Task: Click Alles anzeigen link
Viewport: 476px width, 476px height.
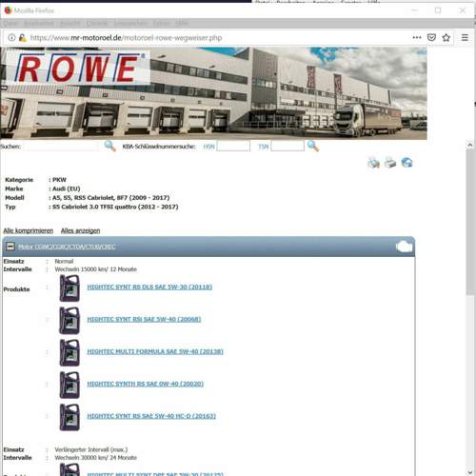Action: [81, 230]
